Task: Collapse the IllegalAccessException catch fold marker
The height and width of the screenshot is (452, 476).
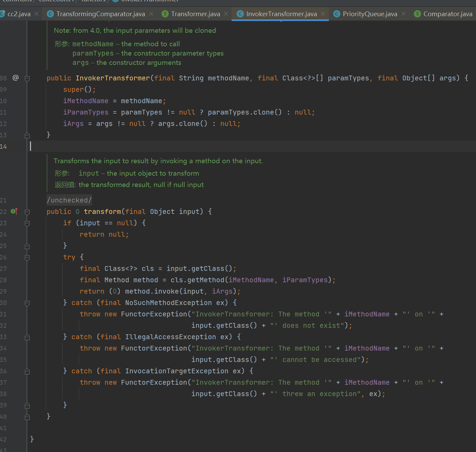Action: (27, 337)
